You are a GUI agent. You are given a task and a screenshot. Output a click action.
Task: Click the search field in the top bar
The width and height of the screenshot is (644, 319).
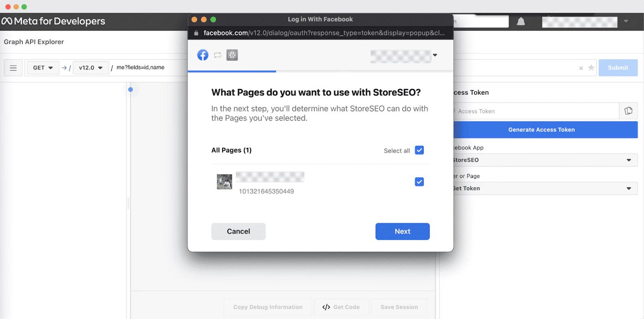(481, 21)
